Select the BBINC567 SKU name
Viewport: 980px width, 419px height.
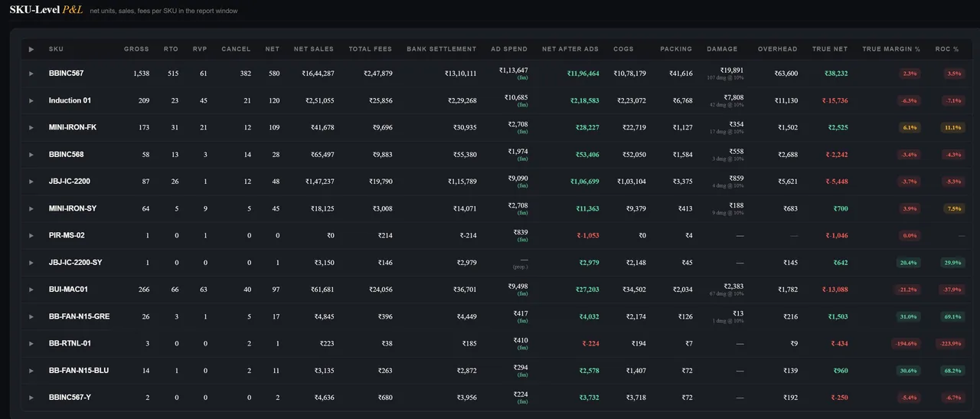pos(66,74)
